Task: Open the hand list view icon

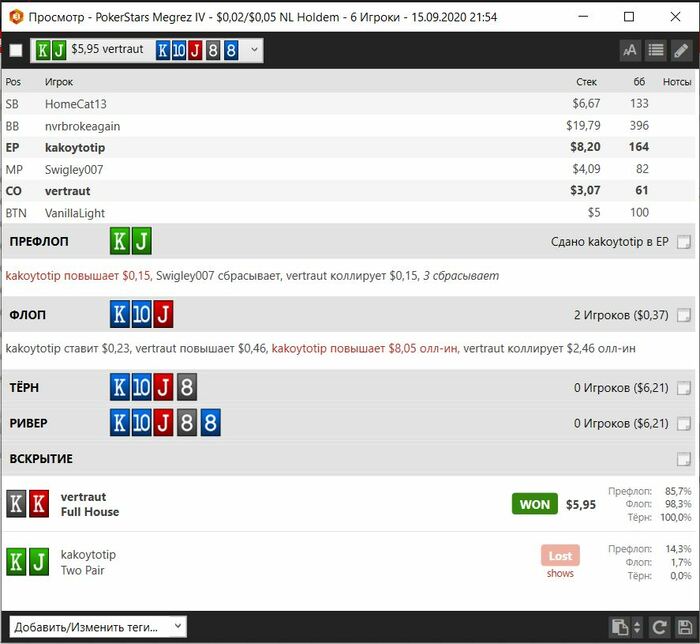Action: coord(655,50)
